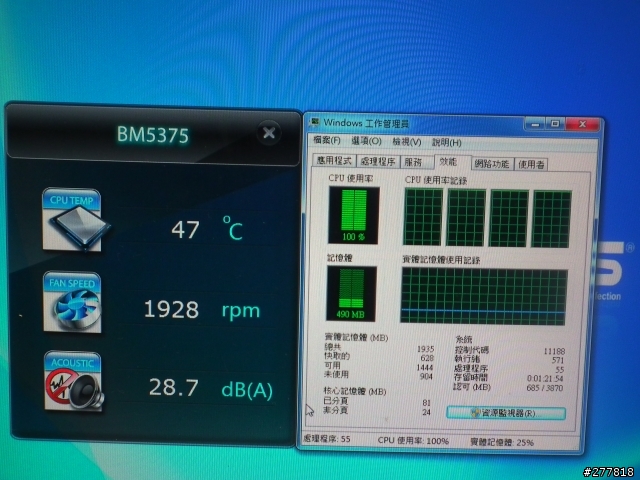Click status bar CPU 使用率: 100%

tap(413, 440)
